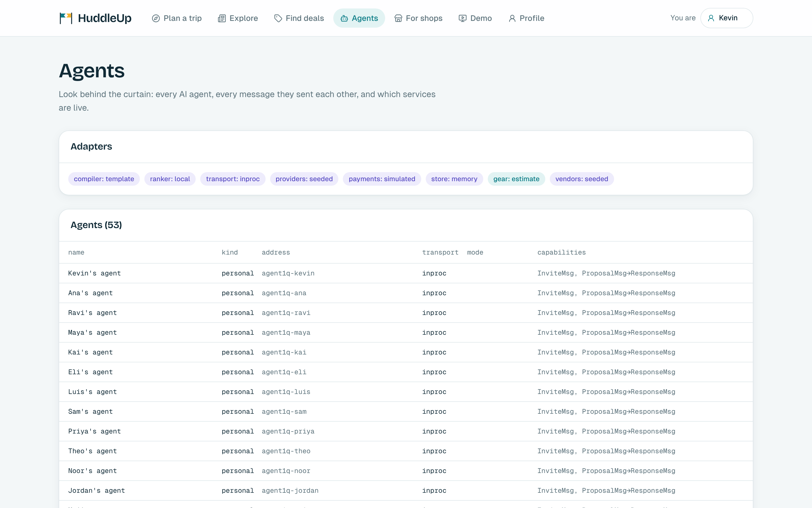Click the transport: inproc adapter chip
This screenshot has width=812, height=508.
click(x=233, y=179)
